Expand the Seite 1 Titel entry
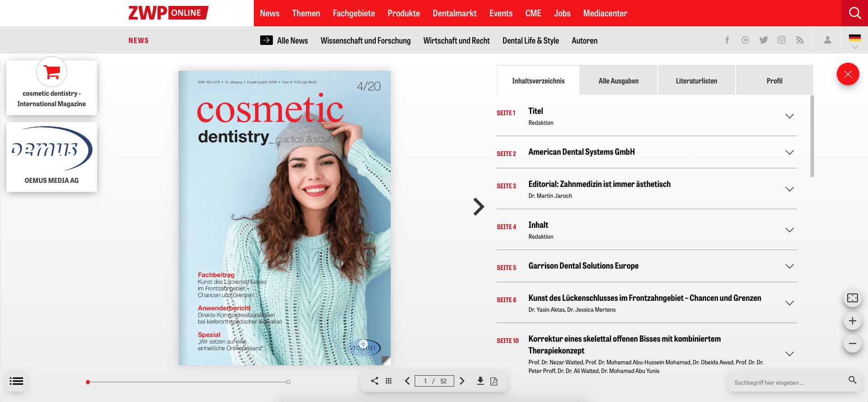This screenshot has height=402, width=868. pyautogui.click(x=790, y=116)
